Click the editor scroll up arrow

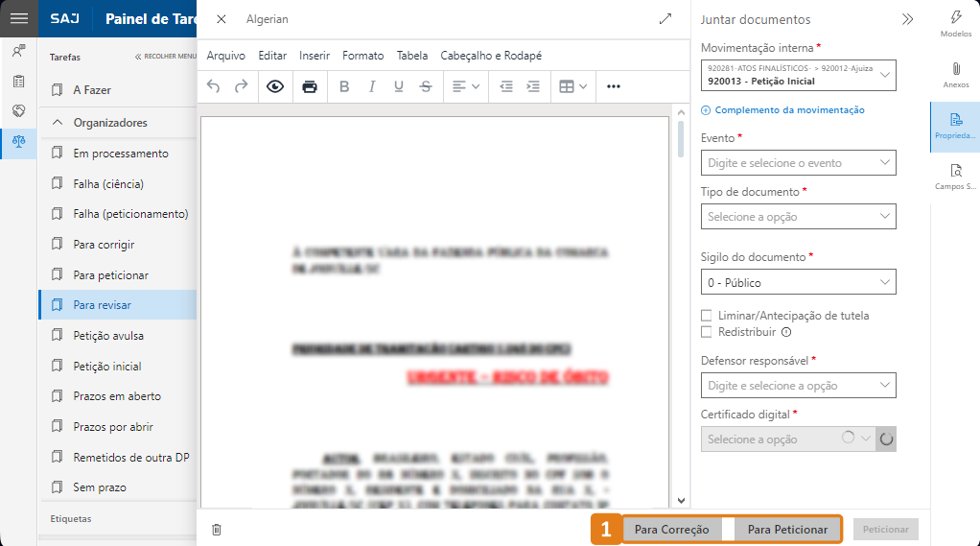[681, 112]
